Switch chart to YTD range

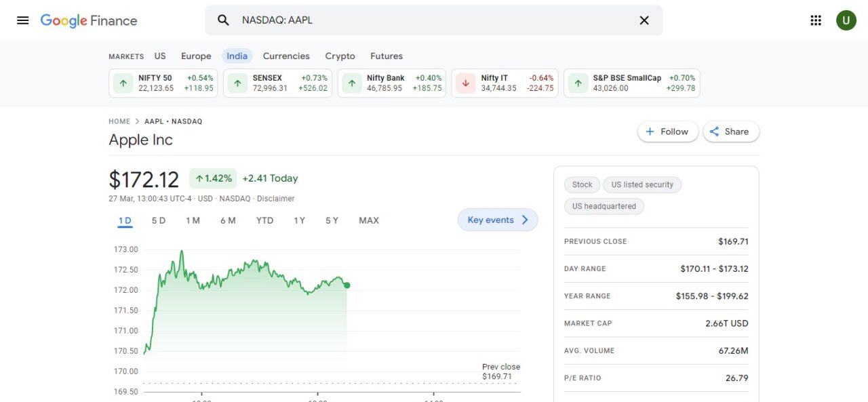click(x=264, y=220)
